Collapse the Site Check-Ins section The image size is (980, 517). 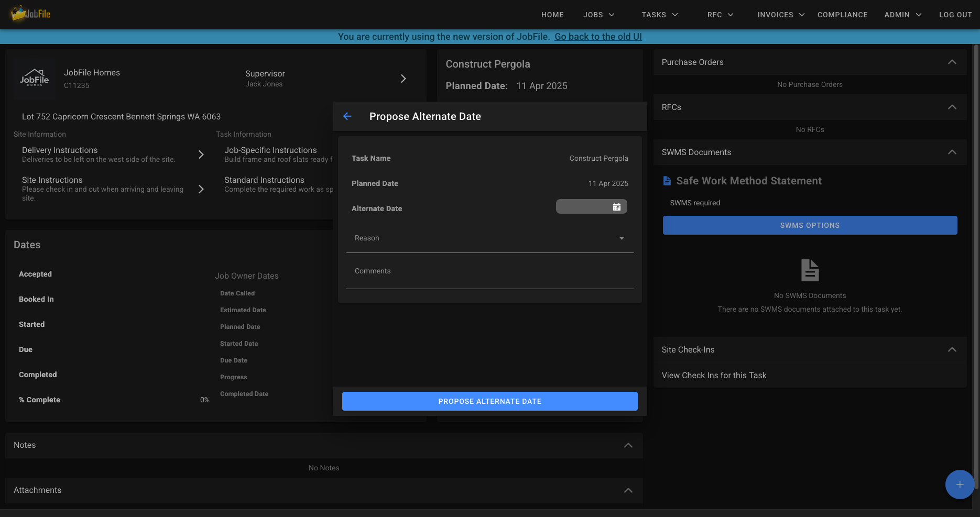coord(952,350)
